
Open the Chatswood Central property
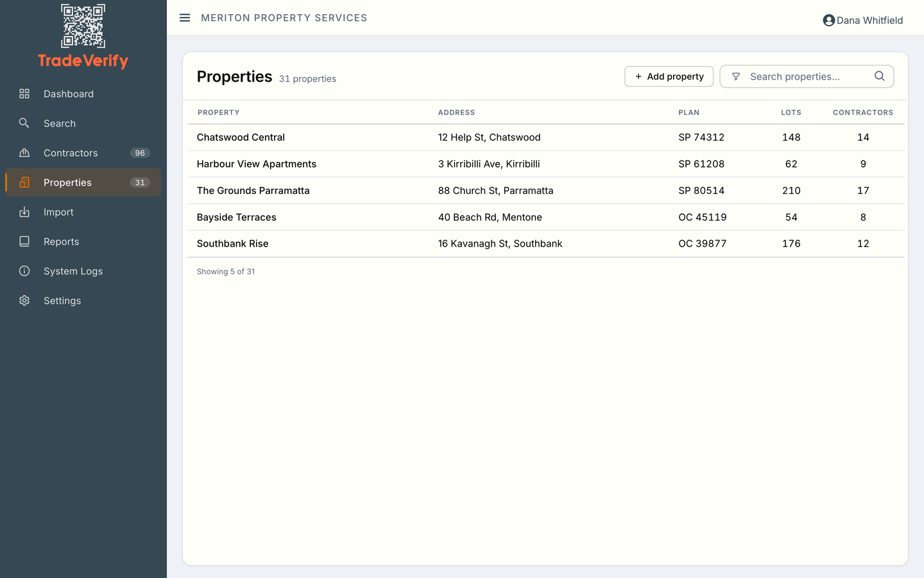[x=241, y=137]
